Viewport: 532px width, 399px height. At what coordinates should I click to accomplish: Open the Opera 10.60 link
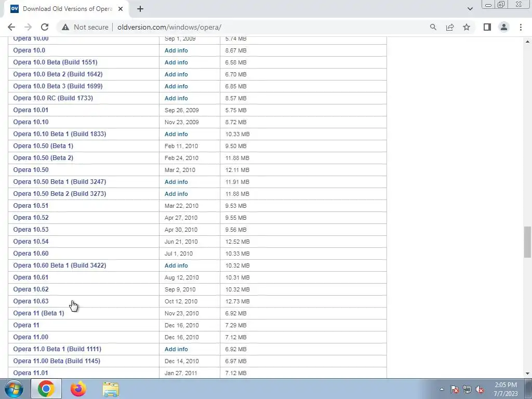click(31, 253)
